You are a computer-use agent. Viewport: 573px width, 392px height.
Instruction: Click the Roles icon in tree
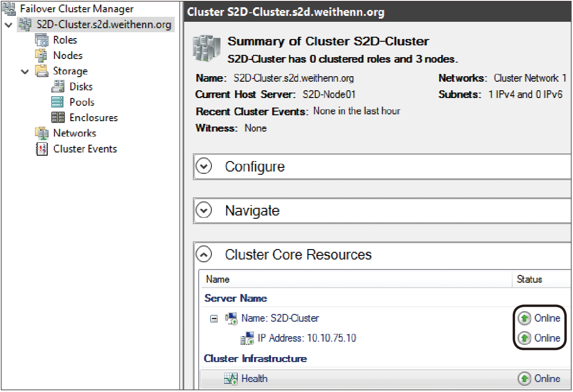click(42, 40)
